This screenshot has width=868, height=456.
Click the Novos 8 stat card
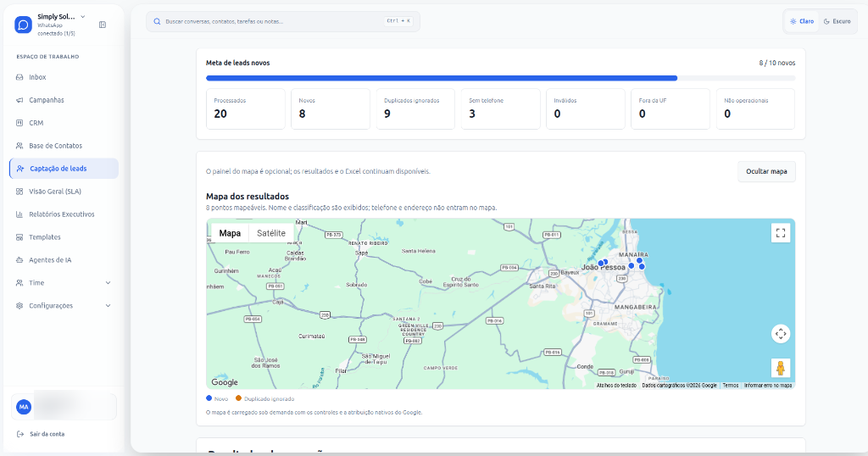pyautogui.click(x=331, y=109)
